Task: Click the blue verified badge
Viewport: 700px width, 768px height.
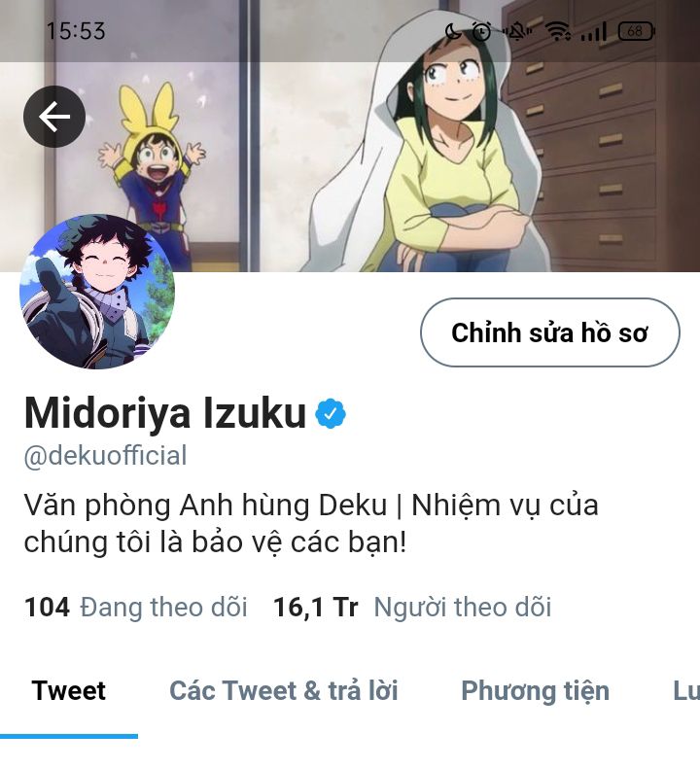Action: click(331, 414)
